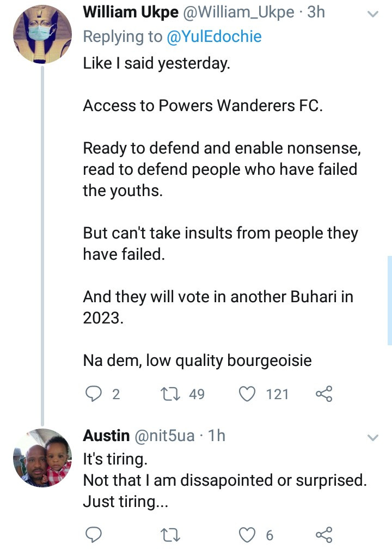View William Ukpe's profile picture
The image size is (392, 550).
click(42, 35)
